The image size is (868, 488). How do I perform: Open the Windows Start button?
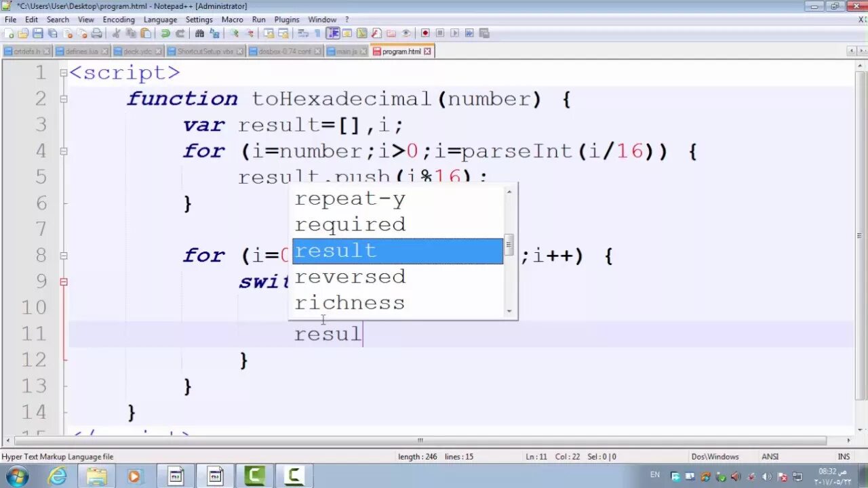click(x=18, y=476)
